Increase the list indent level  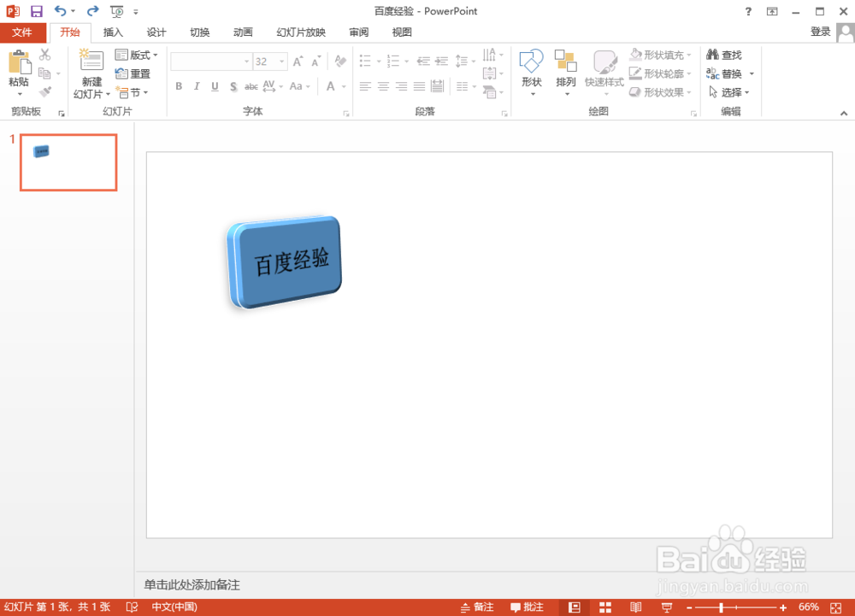click(442, 61)
